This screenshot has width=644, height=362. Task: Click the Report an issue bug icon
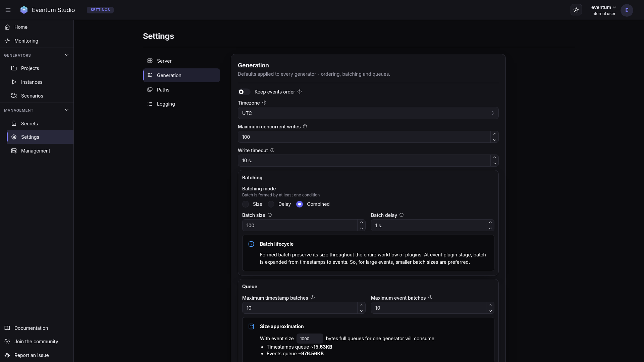pos(7,355)
